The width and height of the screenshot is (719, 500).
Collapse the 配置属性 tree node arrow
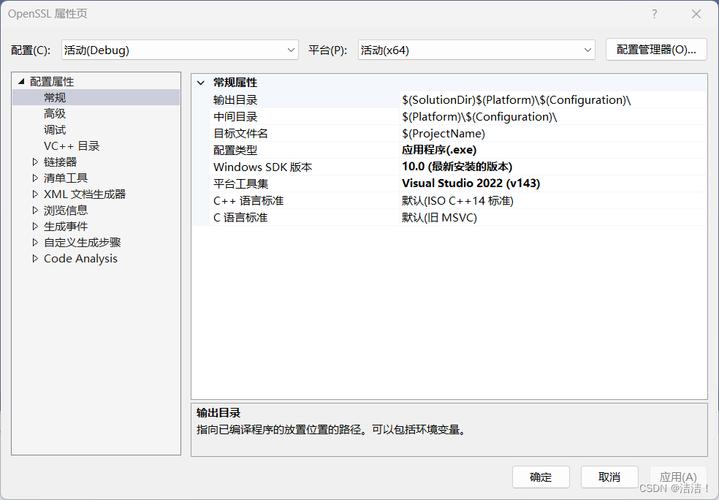[x=21, y=82]
